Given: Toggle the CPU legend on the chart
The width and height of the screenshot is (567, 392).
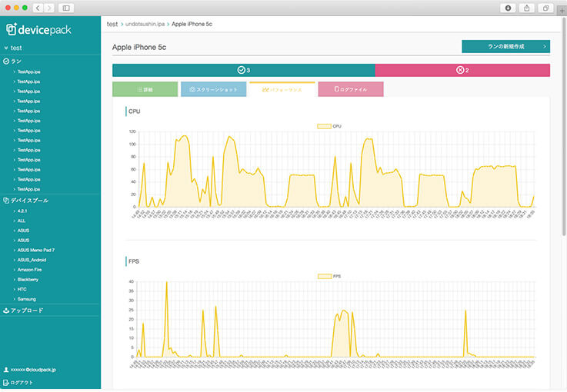Looking at the screenshot, I should pyautogui.click(x=329, y=126).
